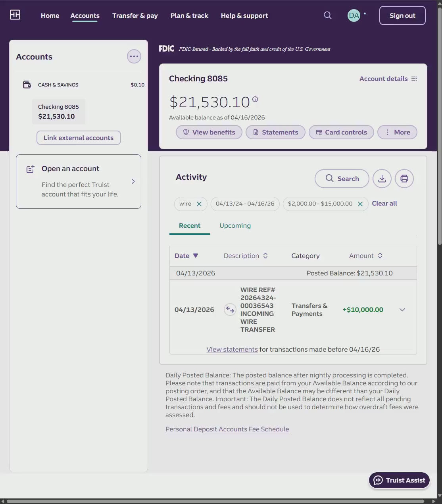Sort activity by Date arrow
This screenshot has height=504, width=442.
[196, 256]
